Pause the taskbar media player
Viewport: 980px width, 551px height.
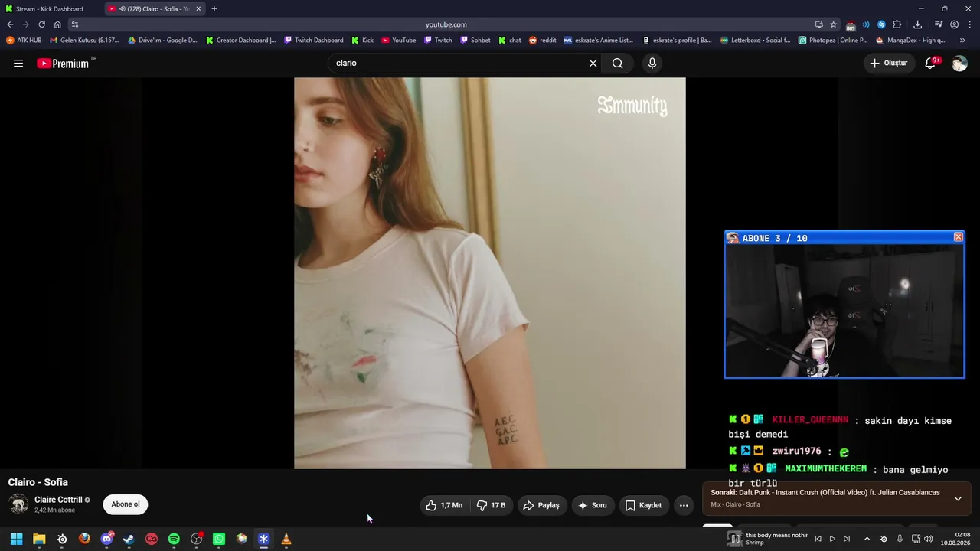tap(735, 539)
